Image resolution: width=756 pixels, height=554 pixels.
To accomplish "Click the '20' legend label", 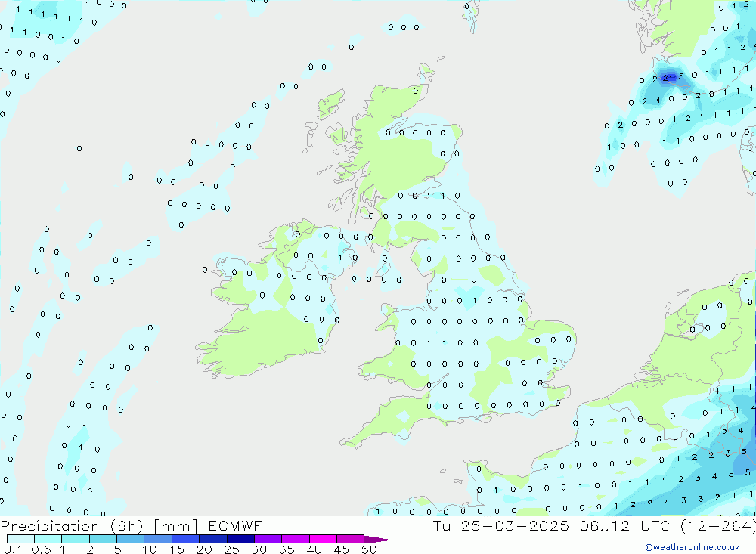I will point(204,549).
